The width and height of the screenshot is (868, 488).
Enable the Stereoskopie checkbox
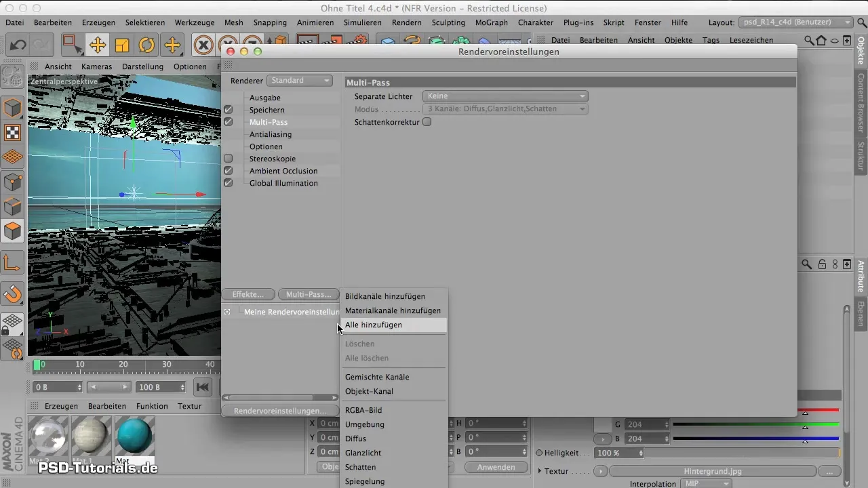pyautogui.click(x=229, y=159)
